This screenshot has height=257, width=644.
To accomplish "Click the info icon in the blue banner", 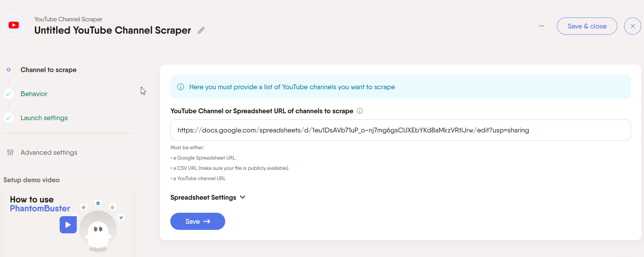I will (x=181, y=87).
